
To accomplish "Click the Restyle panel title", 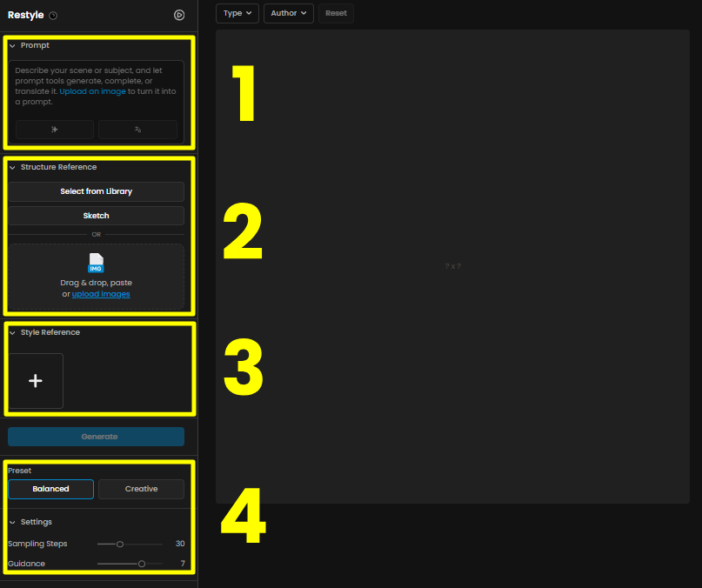I will click(x=26, y=15).
